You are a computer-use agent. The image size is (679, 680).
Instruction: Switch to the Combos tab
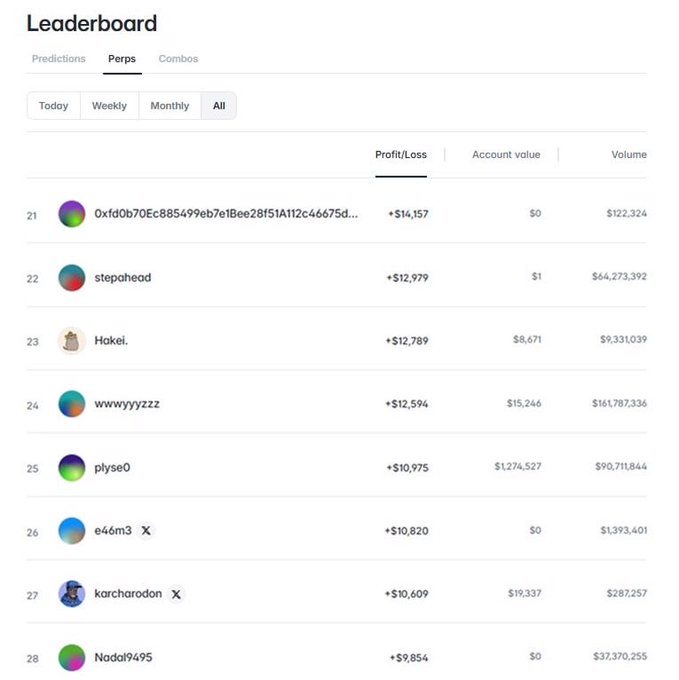coord(178,59)
